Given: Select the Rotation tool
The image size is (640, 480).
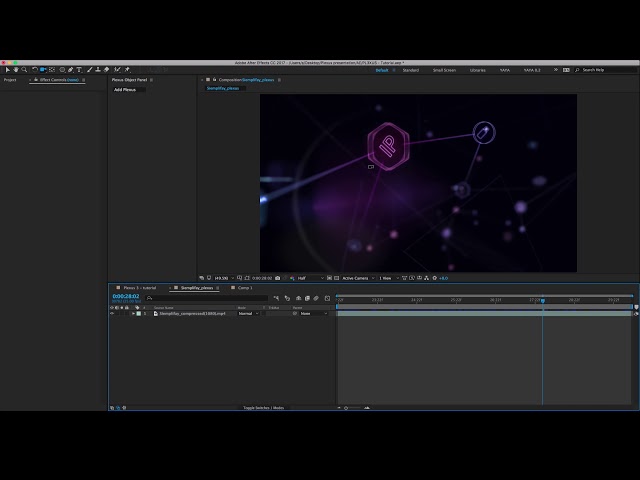Looking at the screenshot, I should 35,70.
